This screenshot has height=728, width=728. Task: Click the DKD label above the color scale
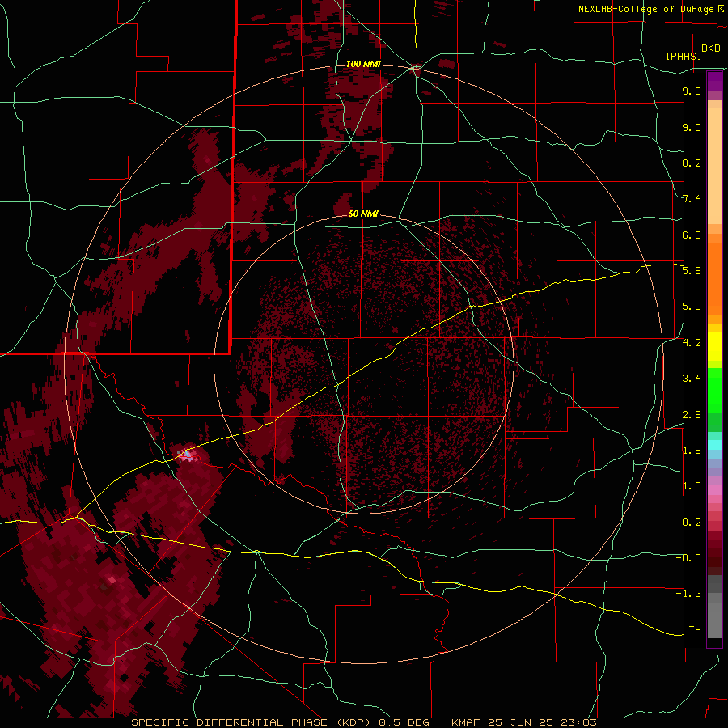pos(711,49)
